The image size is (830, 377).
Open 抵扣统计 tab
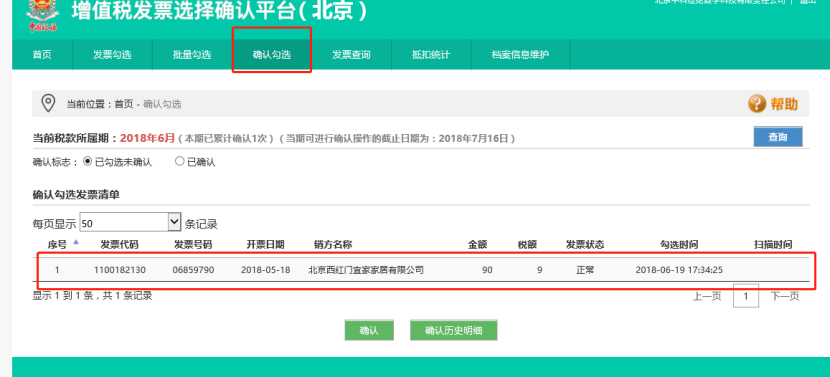pos(431,55)
